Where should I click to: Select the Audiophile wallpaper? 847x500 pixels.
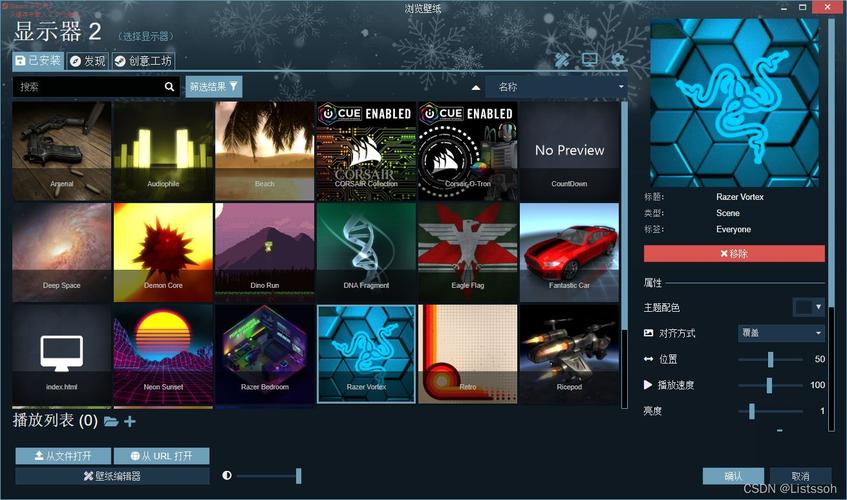(163, 151)
